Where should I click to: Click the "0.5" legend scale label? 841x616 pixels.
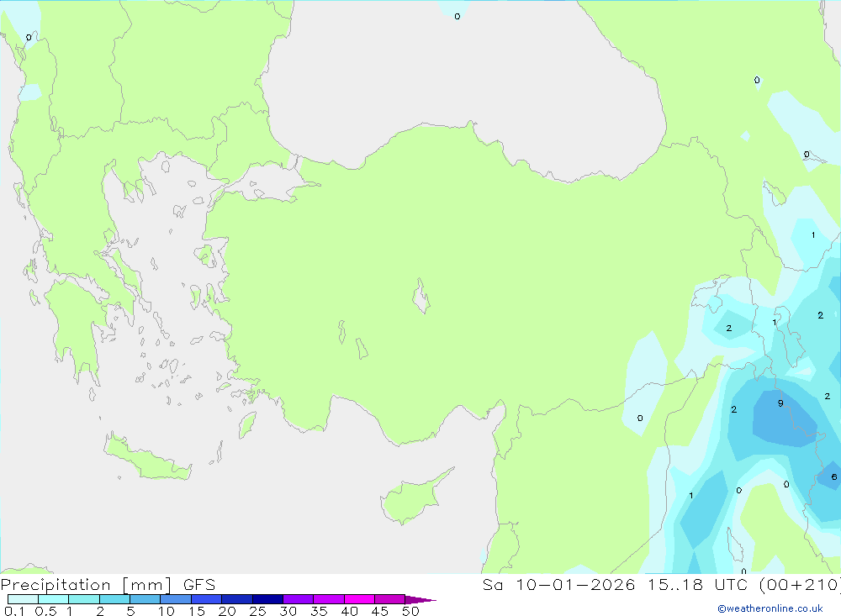tap(45, 611)
